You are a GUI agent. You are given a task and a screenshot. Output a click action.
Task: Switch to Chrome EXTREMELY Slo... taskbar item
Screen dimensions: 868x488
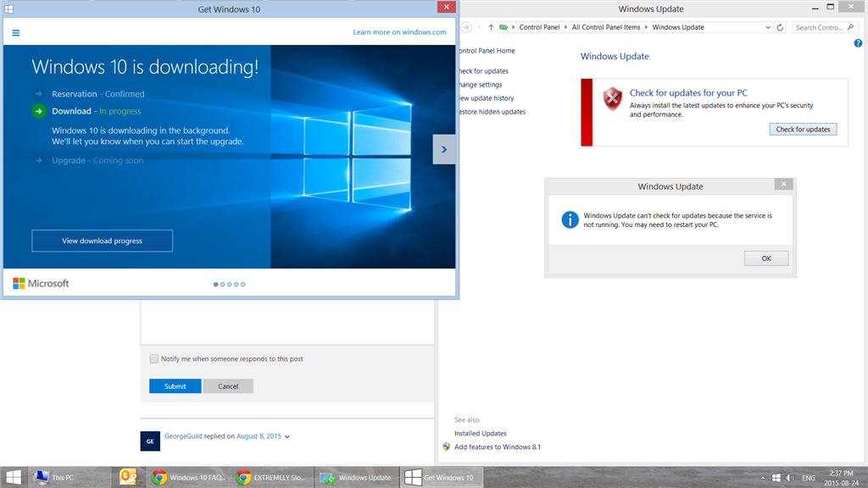[x=272, y=477]
